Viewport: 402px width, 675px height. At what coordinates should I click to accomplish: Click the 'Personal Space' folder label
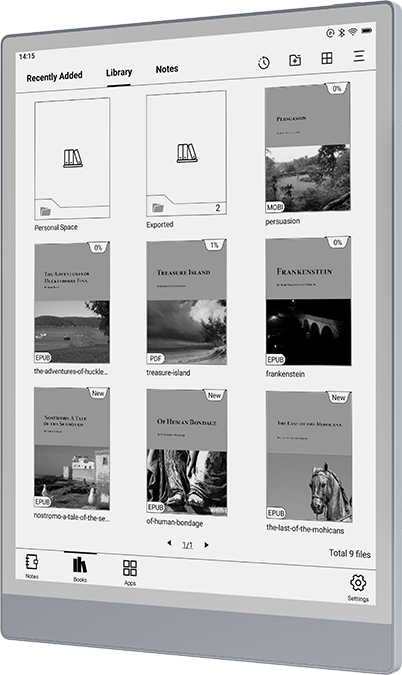[56, 227]
